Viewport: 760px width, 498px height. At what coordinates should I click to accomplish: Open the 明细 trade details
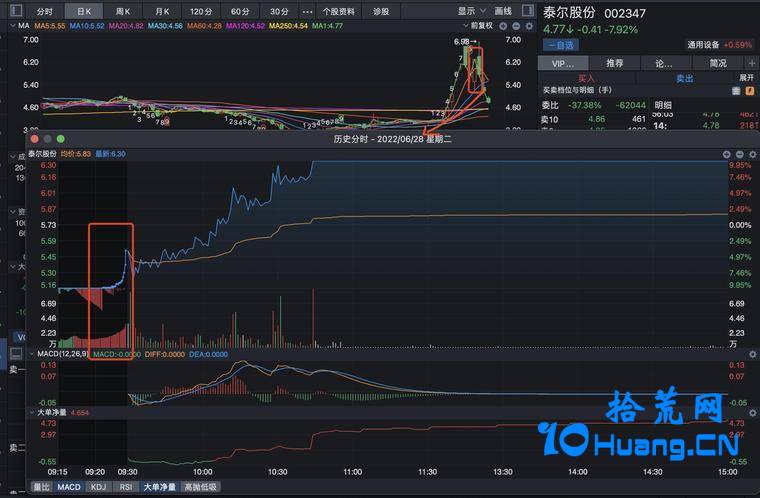click(663, 105)
